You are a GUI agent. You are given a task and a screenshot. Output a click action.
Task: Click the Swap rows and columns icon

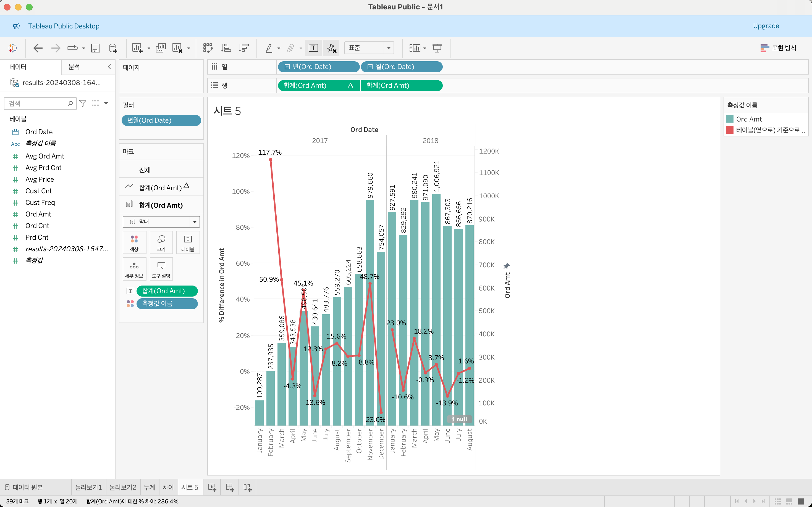tap(208, 48)
